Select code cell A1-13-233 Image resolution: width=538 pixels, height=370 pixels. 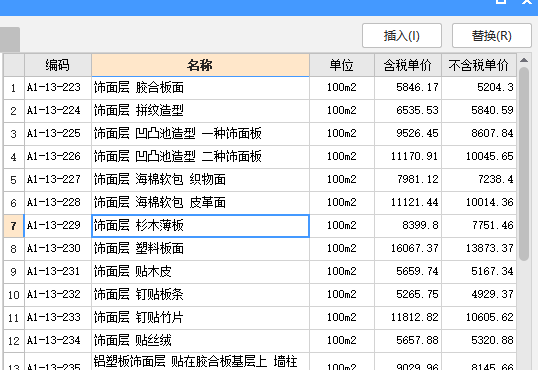click(x=58, y=318)
